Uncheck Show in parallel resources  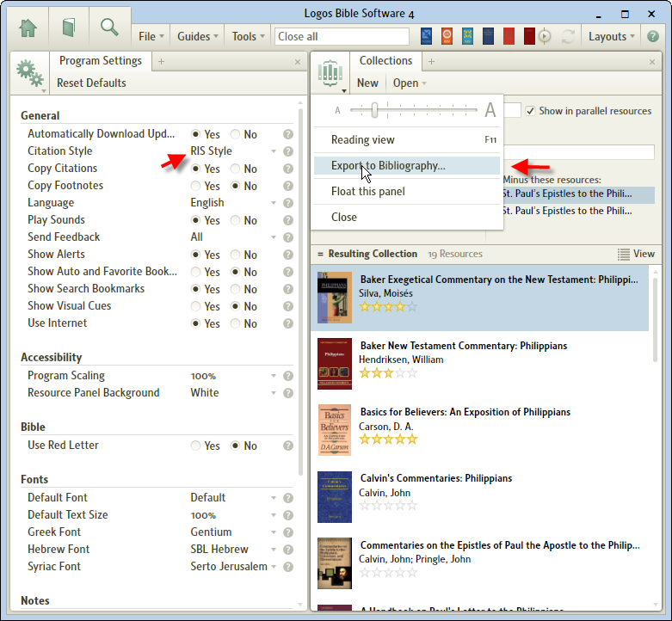[x=530, y=111]
